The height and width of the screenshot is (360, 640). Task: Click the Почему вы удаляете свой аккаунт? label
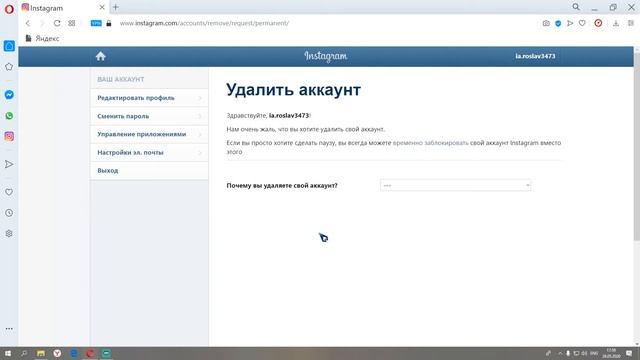click(282, 186)
